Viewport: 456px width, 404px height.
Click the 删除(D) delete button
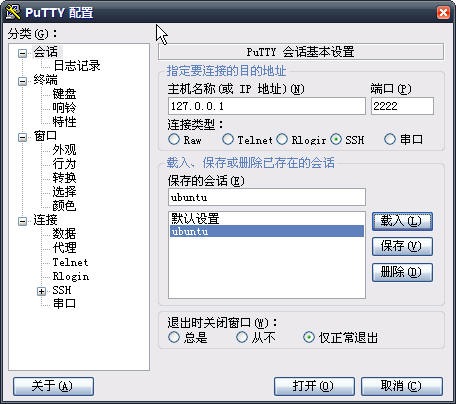click(402, 273)
